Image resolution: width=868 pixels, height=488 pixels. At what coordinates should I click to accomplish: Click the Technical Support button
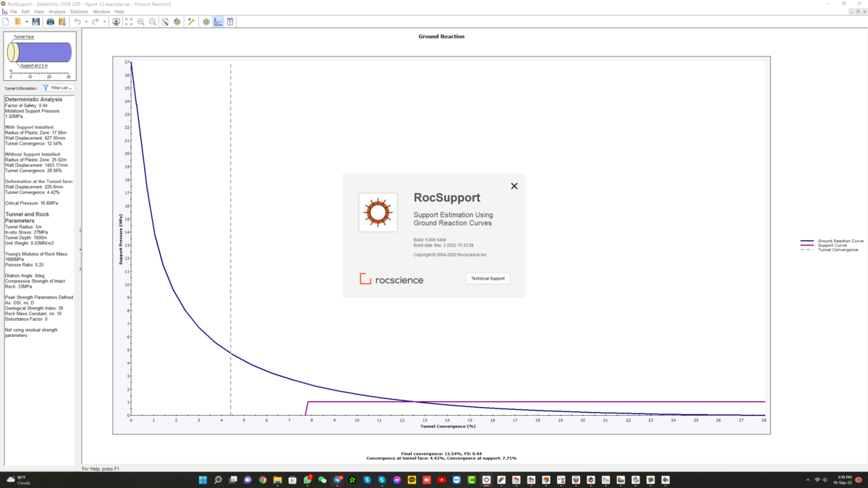coord(488,278)
